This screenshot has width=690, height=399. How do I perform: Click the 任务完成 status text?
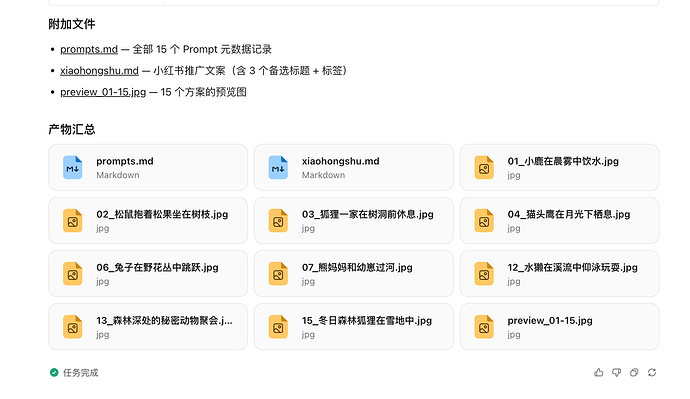coord(81,373)
